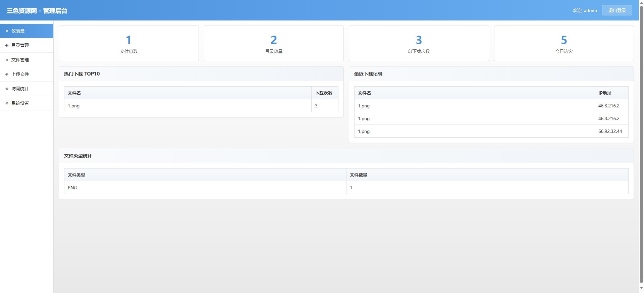Click the diamond icon beside 文件管理
The height and width of the screenshot is (293, 644).
pos(7,60)
